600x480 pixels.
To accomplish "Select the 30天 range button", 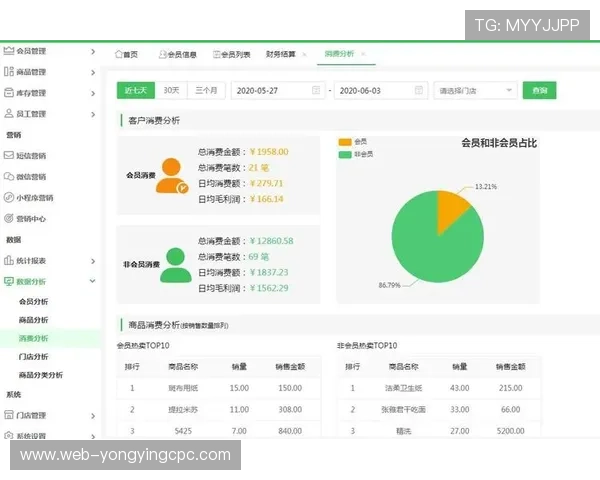I will [x=171, y=90].
